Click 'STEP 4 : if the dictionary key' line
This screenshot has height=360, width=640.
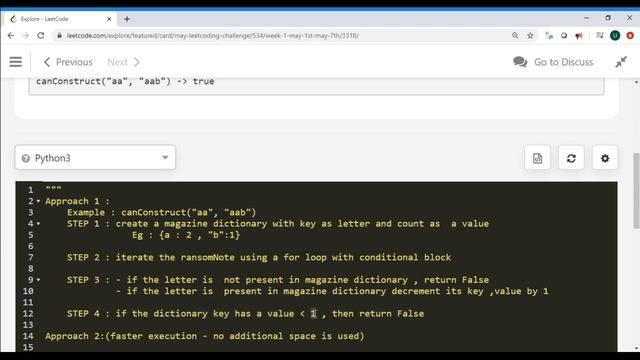[x=245, y=313]
